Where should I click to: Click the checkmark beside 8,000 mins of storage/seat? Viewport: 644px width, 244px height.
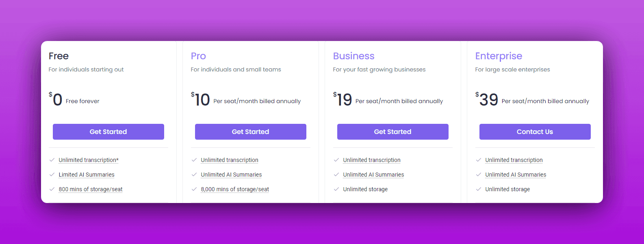tap(194, 189)
